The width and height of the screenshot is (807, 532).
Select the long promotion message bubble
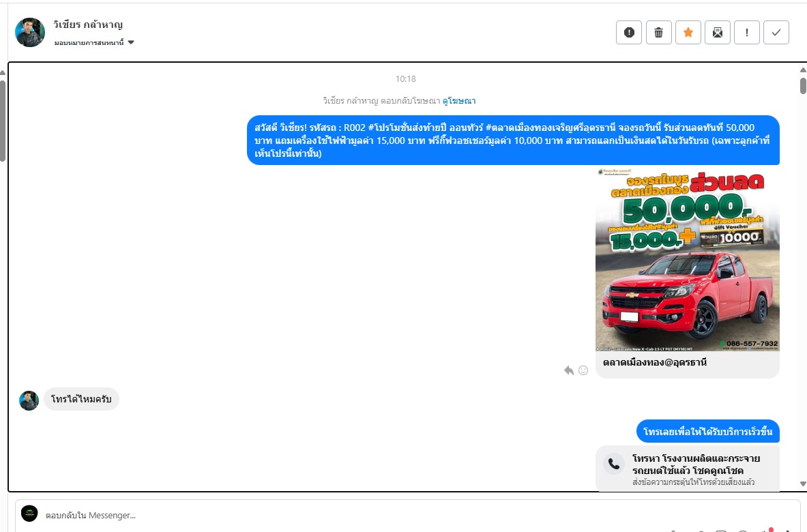[513, 140]
